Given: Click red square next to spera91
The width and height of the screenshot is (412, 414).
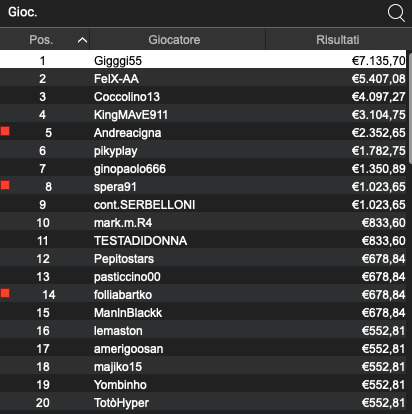Looking at the screenshot, I should (x=5, y=185).
